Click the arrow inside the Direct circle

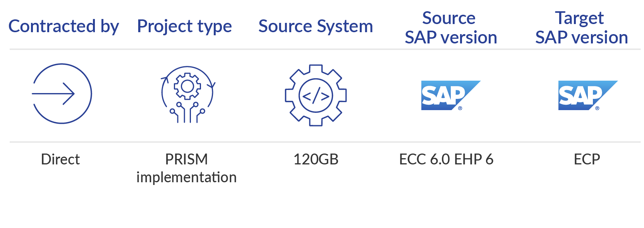53,94
